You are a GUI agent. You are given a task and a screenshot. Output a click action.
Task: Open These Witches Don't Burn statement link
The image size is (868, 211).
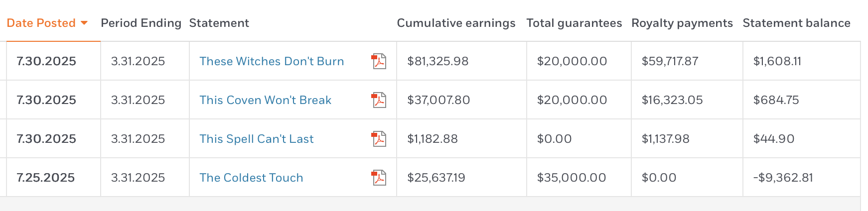click(x=272, y=61)
